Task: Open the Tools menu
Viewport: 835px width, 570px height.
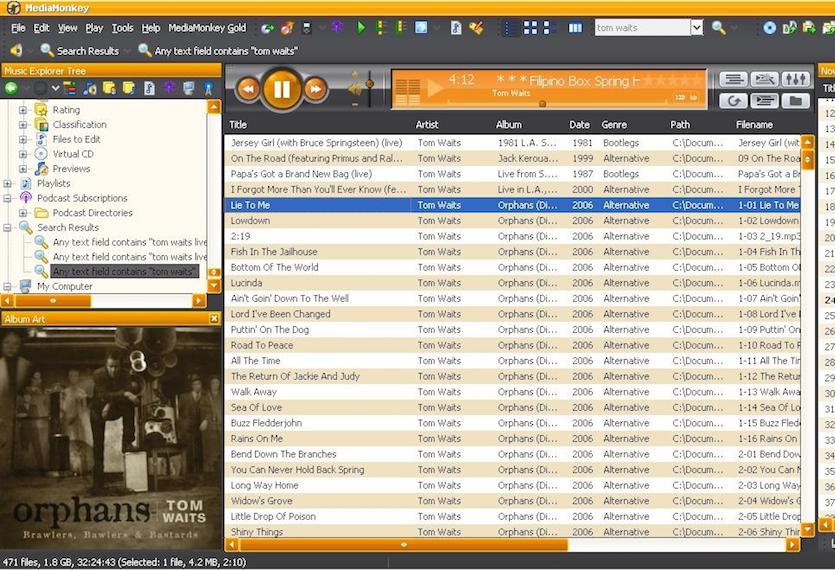Action: (122, 28)
